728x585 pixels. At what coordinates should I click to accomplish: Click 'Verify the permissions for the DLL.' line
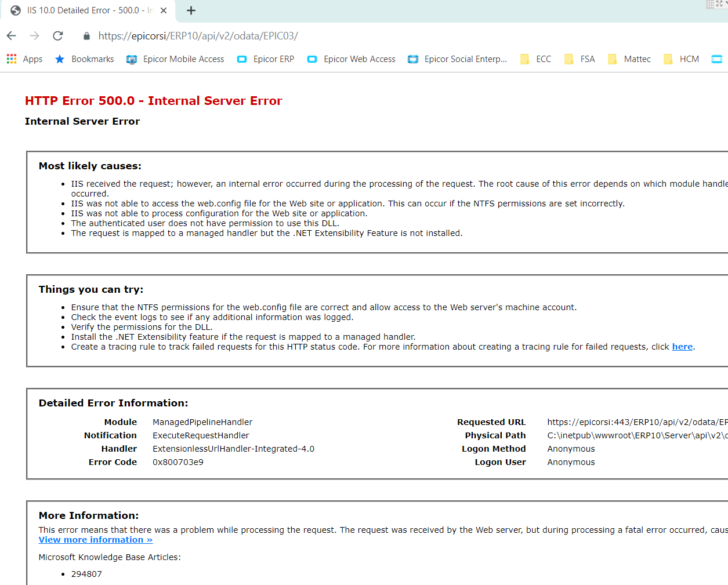(x=142, y=327)
